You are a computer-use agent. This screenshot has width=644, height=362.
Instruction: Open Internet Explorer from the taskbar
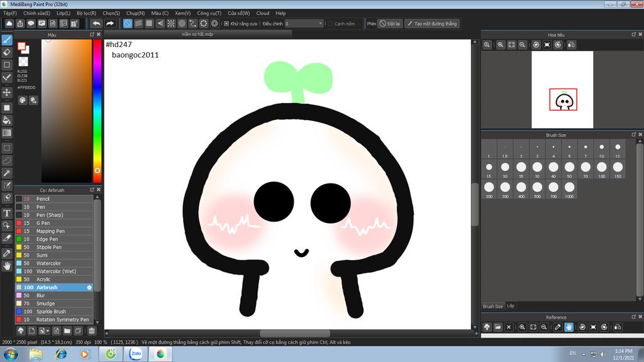(x=61, y=354)
